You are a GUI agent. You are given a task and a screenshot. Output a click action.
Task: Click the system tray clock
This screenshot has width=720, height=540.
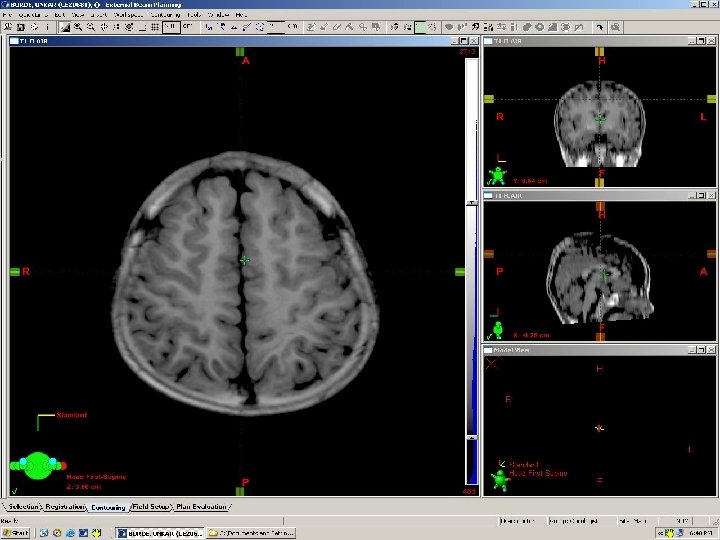pos(701,533)
